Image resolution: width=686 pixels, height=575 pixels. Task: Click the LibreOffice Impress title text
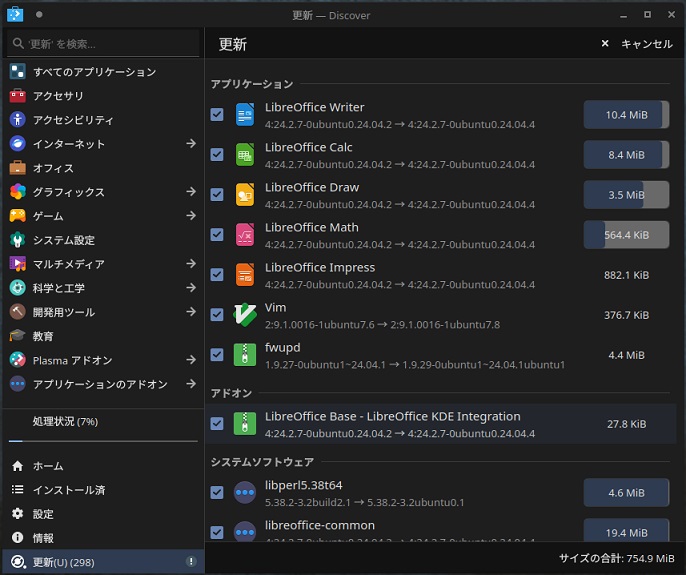(x=320, y=267)
